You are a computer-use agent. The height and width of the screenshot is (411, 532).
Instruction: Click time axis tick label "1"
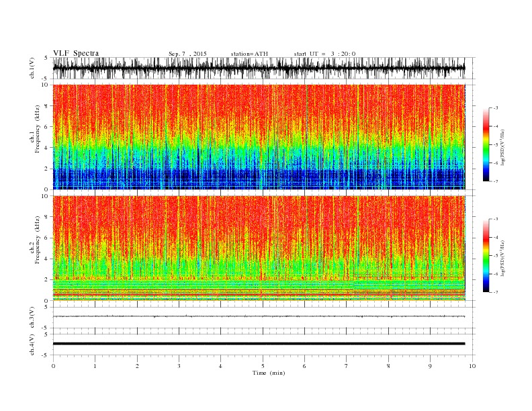(95, 366)
